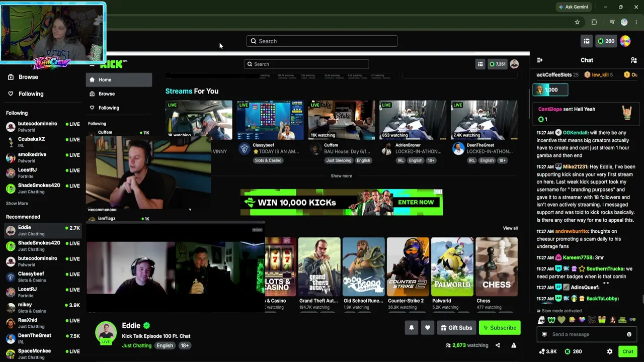
Task: Select the rainbow heart quick emote
Action: pyautogui.click(x=582, y=320)
